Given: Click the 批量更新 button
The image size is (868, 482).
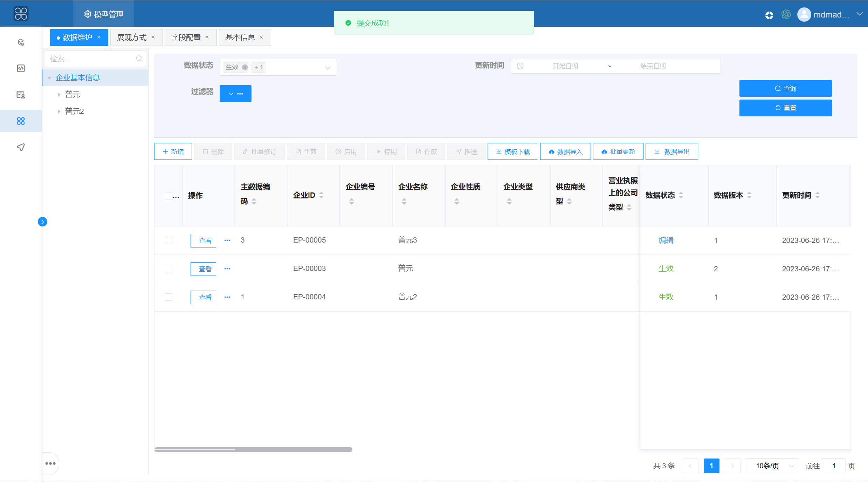Looking at the screenshot, I should 618,151.
